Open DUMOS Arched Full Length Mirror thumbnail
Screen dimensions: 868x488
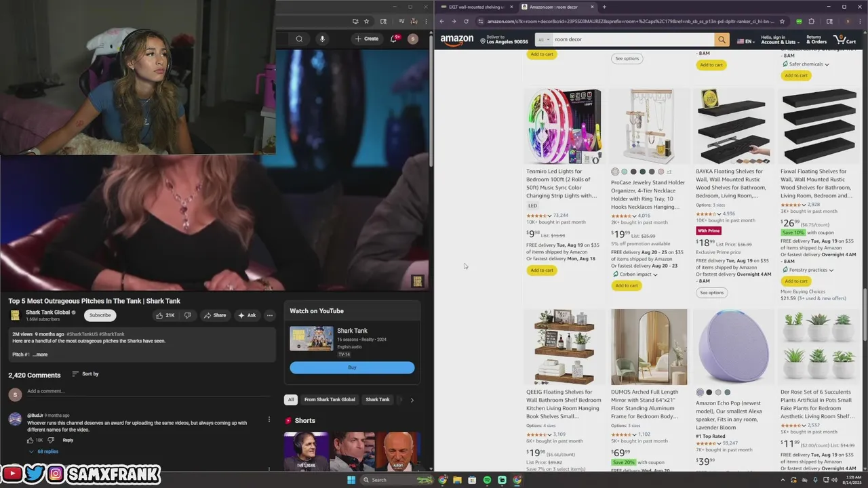tap(649, 347)
